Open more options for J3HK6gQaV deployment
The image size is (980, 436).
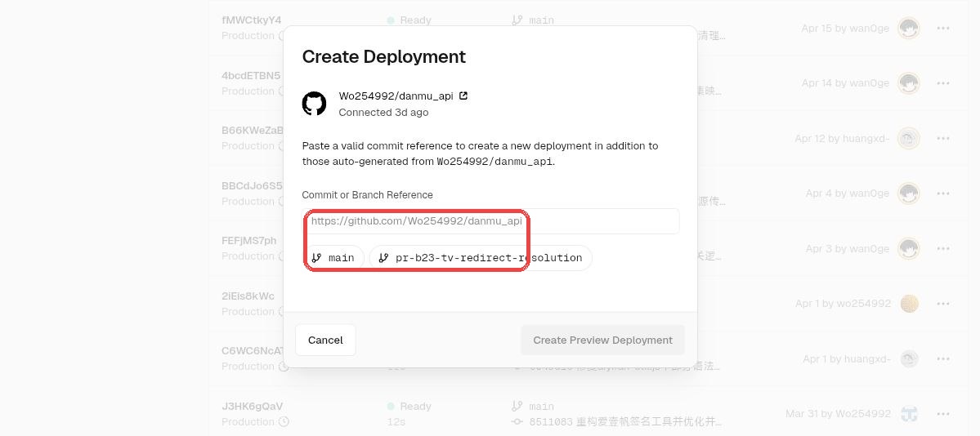[x=943, y=413]
